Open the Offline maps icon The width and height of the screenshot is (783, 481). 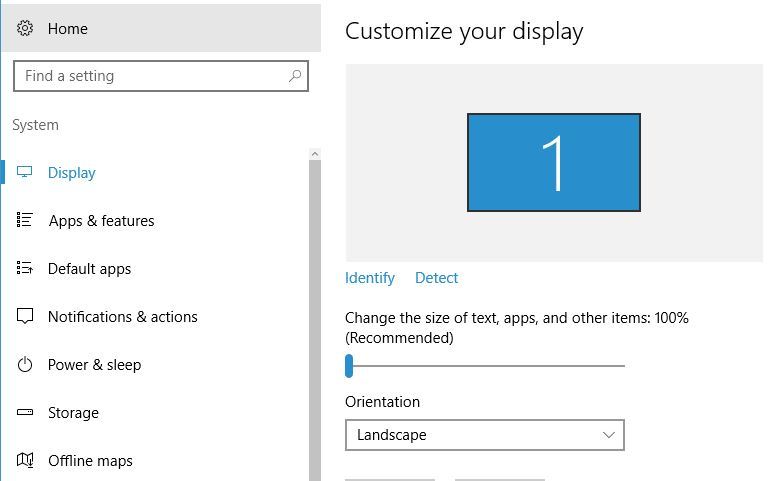[x=24, y=460]
